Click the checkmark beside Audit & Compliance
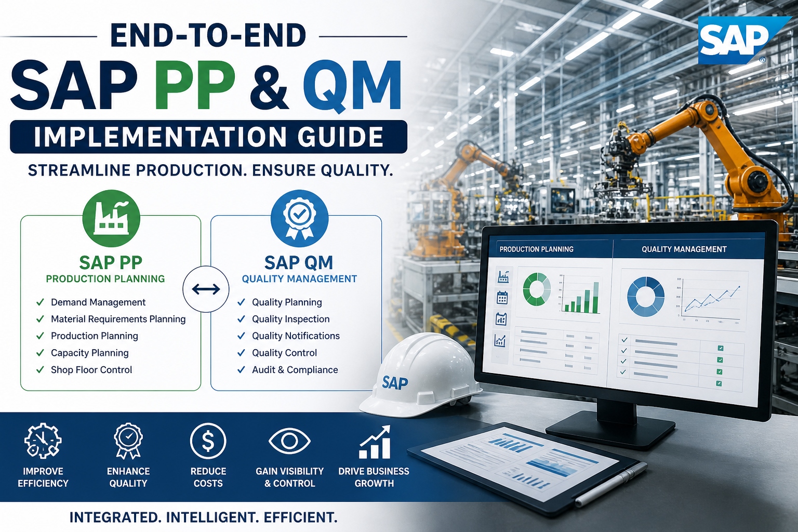The image size is (798, 532). point(241,369)
